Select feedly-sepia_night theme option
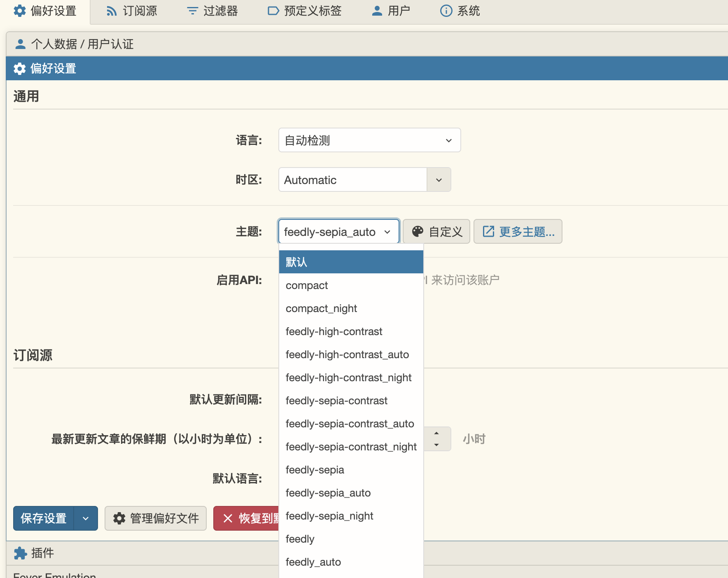728x578 pixels. tap(351, 516)
